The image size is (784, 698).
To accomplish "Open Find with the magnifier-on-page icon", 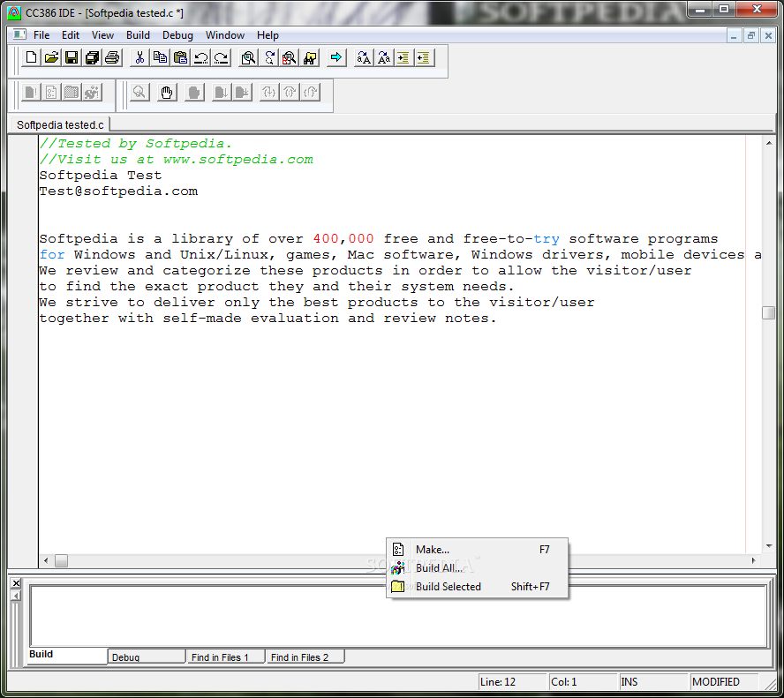I will pyautogui.click(x=248, y=58).
